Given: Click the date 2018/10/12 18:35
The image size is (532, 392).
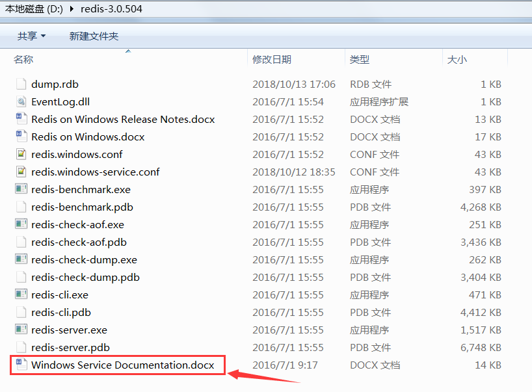Looking at the screenshot, I should point(294,172).
